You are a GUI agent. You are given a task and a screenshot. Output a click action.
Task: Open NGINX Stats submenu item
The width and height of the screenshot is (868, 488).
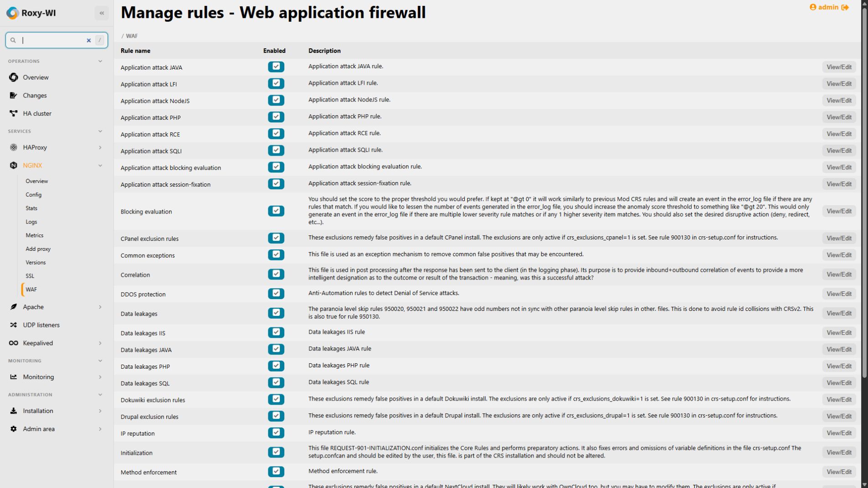tap(31, 208)
